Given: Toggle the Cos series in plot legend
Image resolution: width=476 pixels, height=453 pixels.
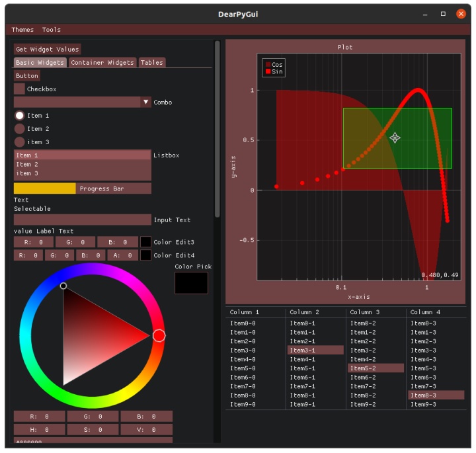Looking at the screenshot, I should tap(274, 65).
